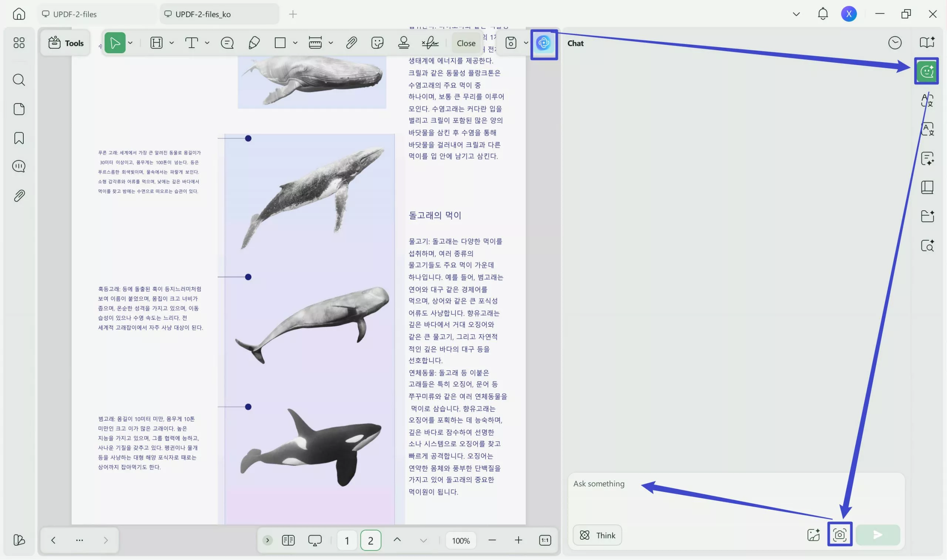Click the Close button on toolbar
Viewport: 947px width, 560px height.
[466, 43]
